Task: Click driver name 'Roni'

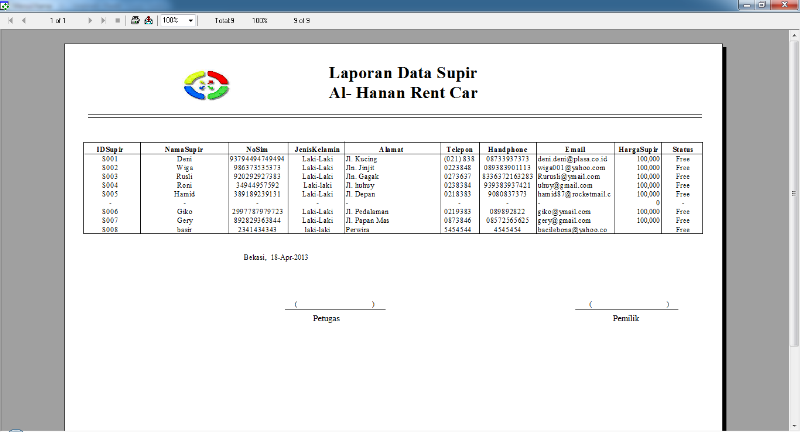Action: click(x=184, y=185)
